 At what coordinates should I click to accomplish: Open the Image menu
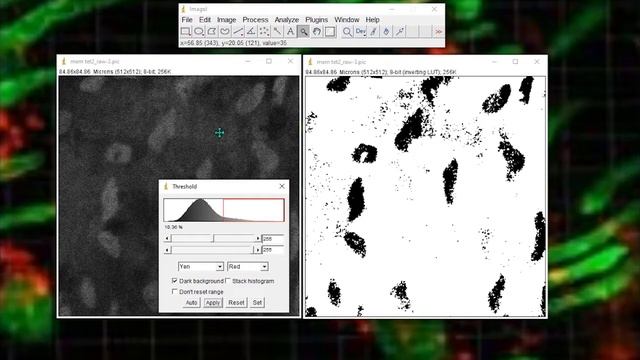click(227, 20)
